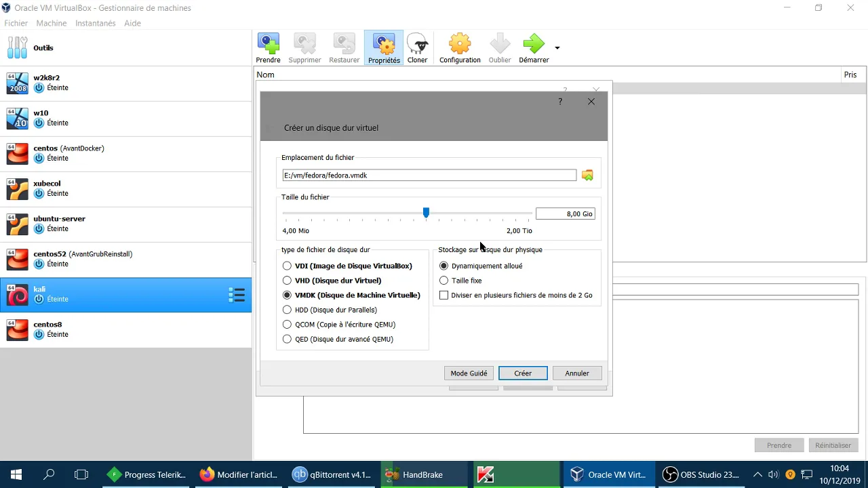Select the xubecol virtual machine

tap(125, 188)
